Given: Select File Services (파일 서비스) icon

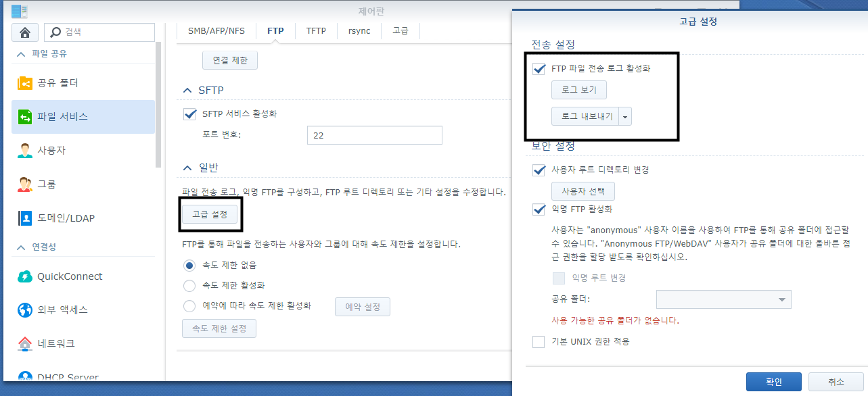Looking at the screenshot, I should click(25, 117).
